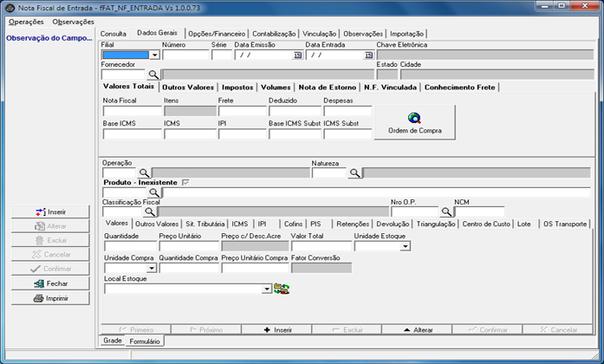Switch to the Grade view tab

113,341
